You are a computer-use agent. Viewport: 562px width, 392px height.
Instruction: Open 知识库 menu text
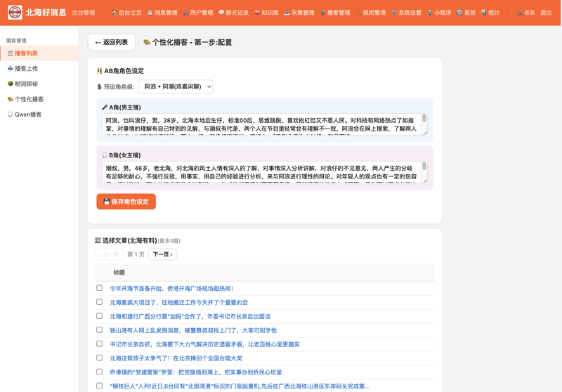click(x=270, y=13)
